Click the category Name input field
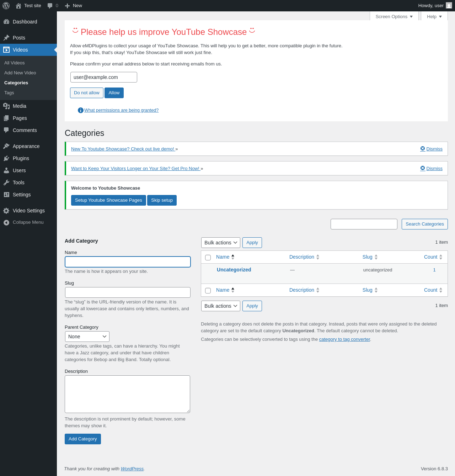 click(128, 262)
